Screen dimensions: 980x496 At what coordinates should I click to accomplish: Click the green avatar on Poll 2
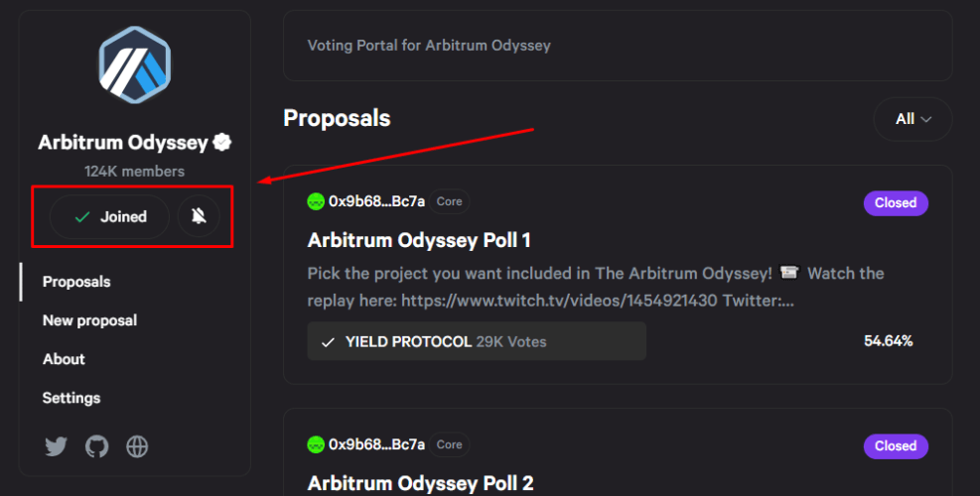coord(316,444)
